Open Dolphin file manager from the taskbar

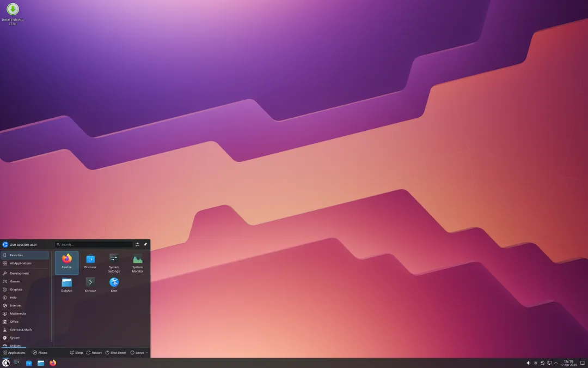pos(41,363)
